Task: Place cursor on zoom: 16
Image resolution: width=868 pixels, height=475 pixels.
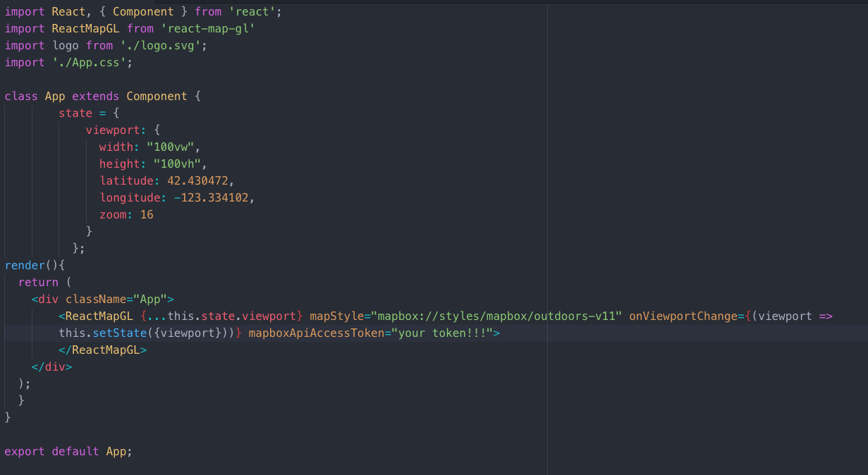Action: (x=127, y=214)
